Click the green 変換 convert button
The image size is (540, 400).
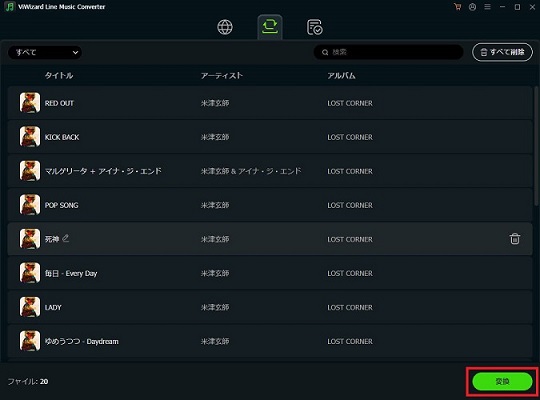502,381
